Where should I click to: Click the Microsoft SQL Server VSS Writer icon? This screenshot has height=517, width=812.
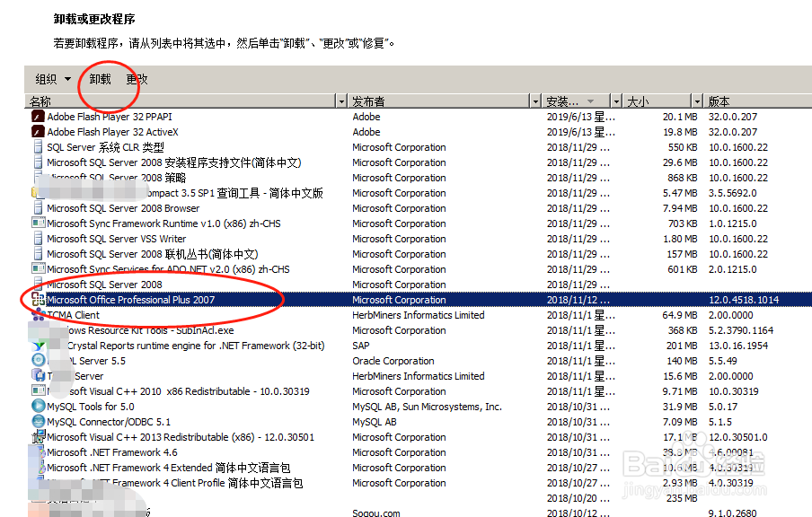(38, 239)
